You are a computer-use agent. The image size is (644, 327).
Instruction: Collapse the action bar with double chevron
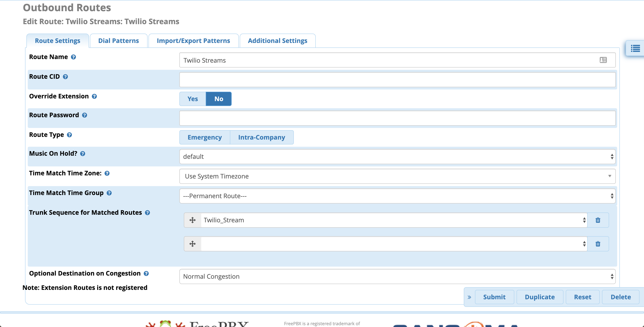pos(469,297)
